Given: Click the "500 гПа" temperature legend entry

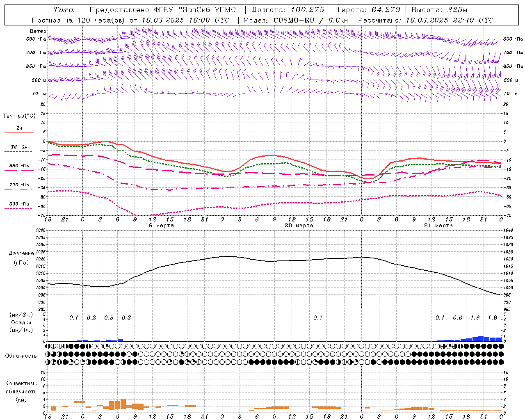Looking at the screenshot, I should 19,204.
